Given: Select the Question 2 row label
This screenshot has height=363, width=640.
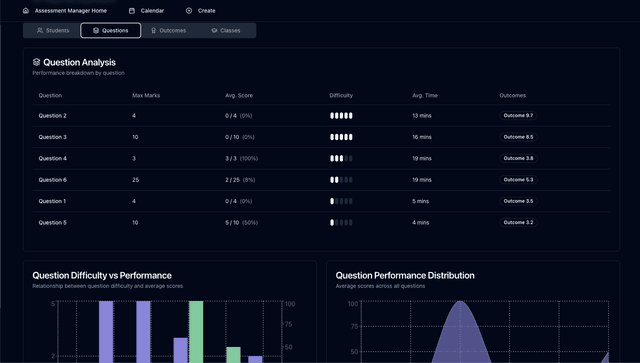Looking at the screenshot, I should 53,116.
